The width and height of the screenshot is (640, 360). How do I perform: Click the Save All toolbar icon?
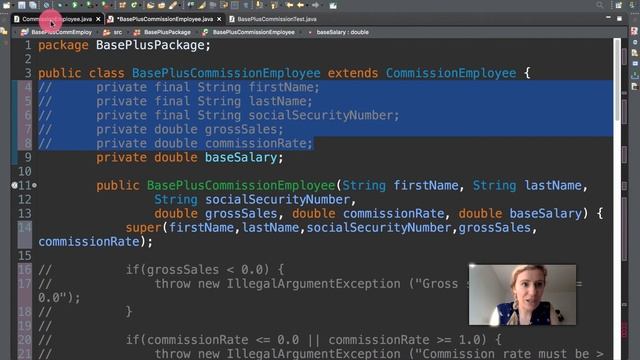click(x=33, y=5)
